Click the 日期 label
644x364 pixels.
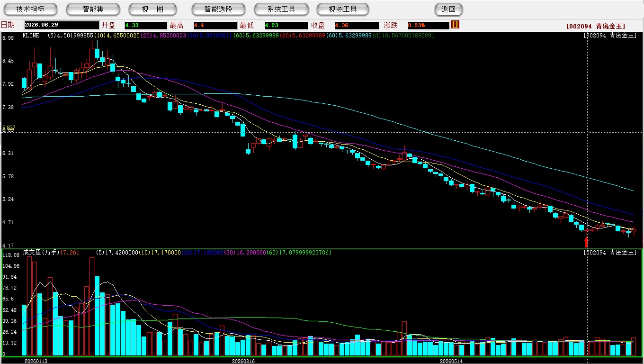[x=8, y=25]
